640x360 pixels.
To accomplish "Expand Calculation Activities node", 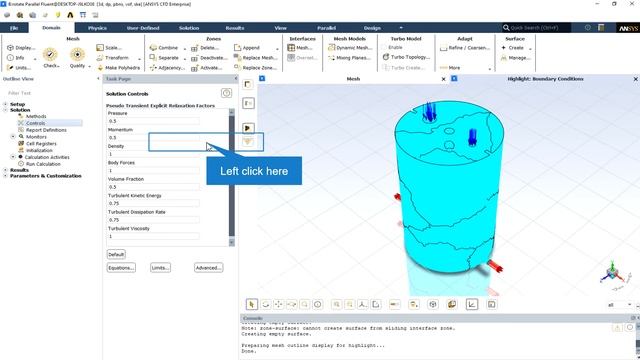I will pos(13,157).
